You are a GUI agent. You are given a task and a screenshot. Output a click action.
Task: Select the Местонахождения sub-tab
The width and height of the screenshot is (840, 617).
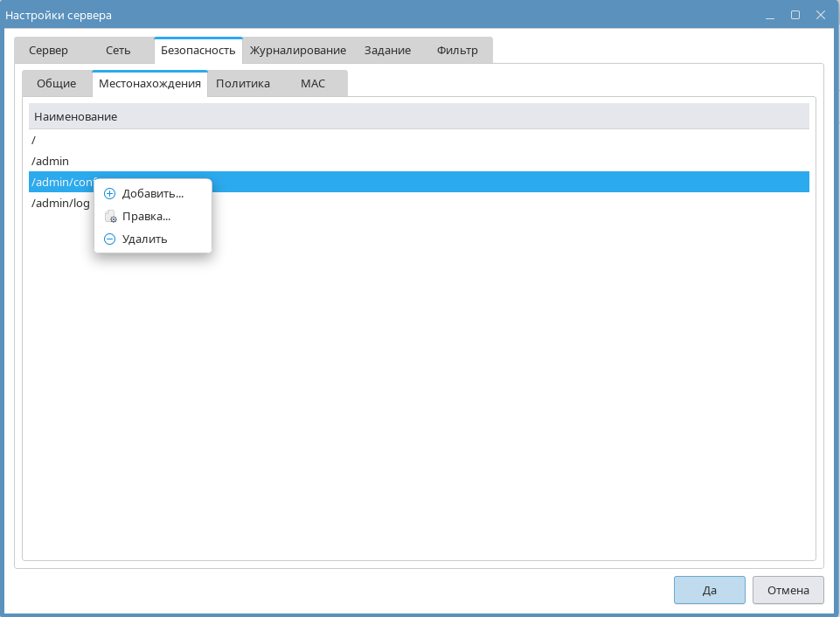[x=149, y=84]
